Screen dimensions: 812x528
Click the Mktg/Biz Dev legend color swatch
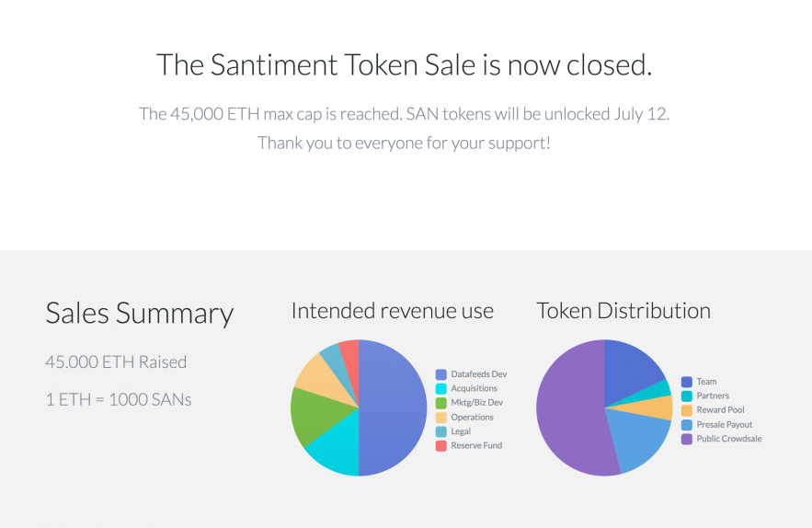441,403
